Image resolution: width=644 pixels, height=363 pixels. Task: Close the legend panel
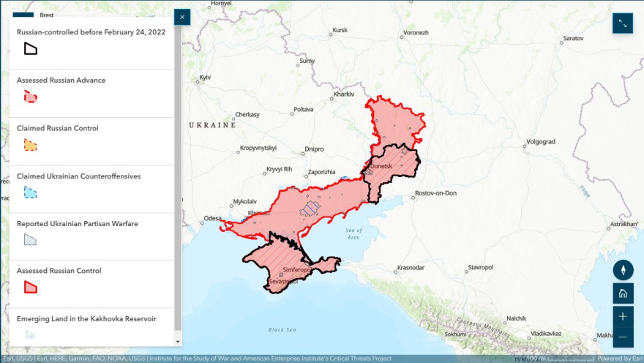(x=182, y=17)
